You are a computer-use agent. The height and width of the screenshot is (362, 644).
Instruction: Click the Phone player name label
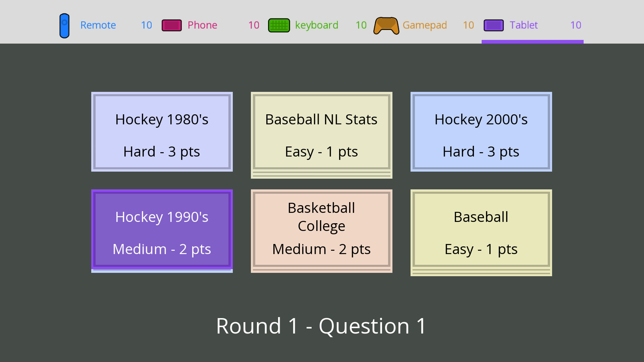point(202,25)
